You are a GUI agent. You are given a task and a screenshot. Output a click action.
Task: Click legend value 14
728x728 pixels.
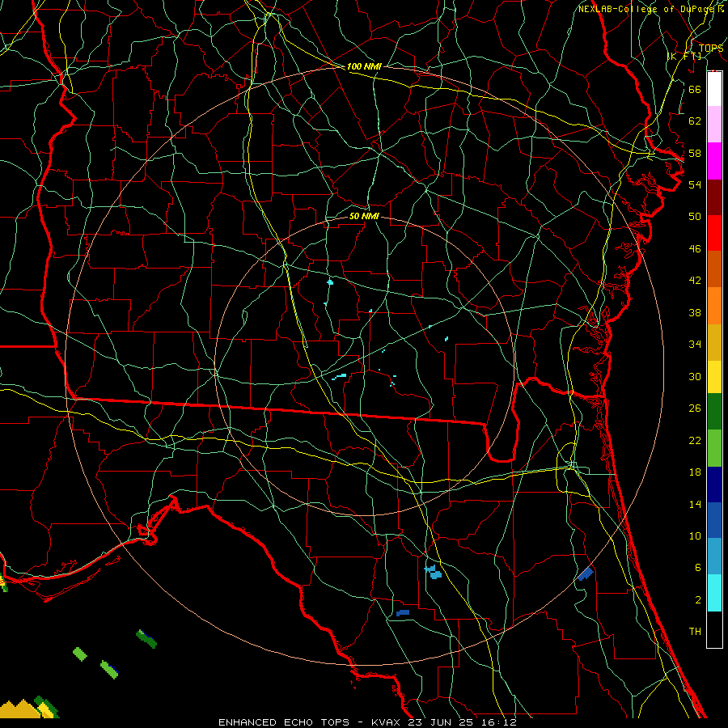[x=695, y=504]
